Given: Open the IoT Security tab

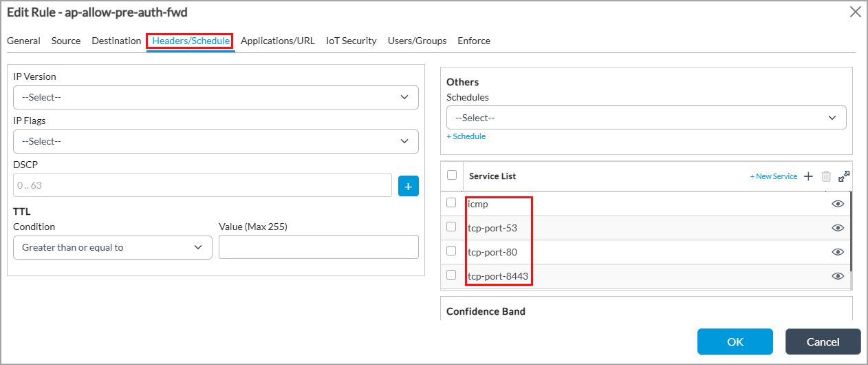Looking at the screenshot, I should tap(351, 41).
